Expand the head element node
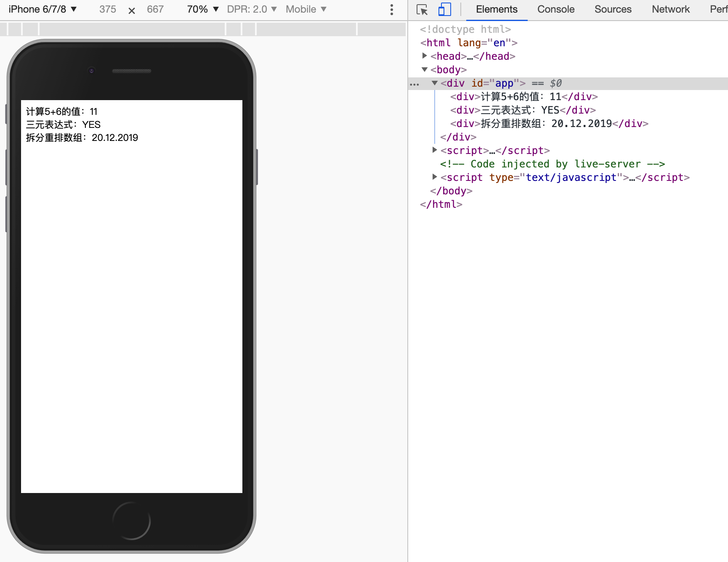 click(x=425, y=56)
